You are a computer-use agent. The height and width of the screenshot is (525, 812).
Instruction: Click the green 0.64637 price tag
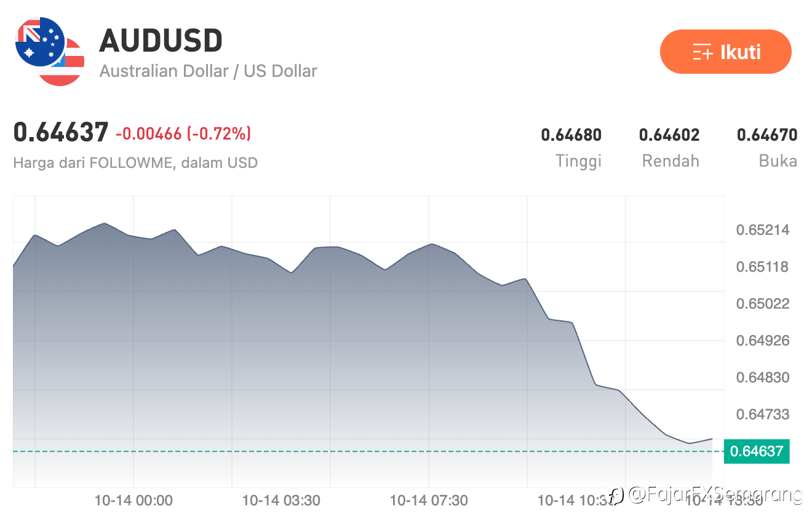coord(757,452)
